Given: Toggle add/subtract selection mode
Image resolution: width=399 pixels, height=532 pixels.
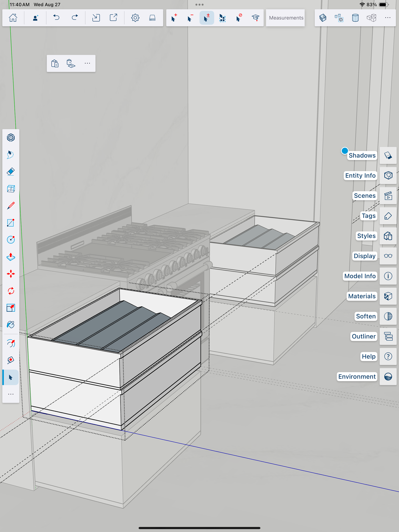Looking at the screenshot, I should (207, 17).
